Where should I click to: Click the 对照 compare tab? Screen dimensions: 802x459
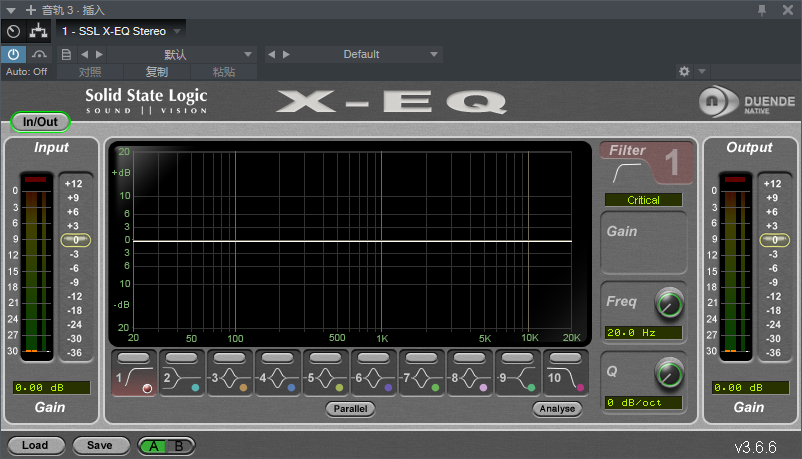(90, 72)
